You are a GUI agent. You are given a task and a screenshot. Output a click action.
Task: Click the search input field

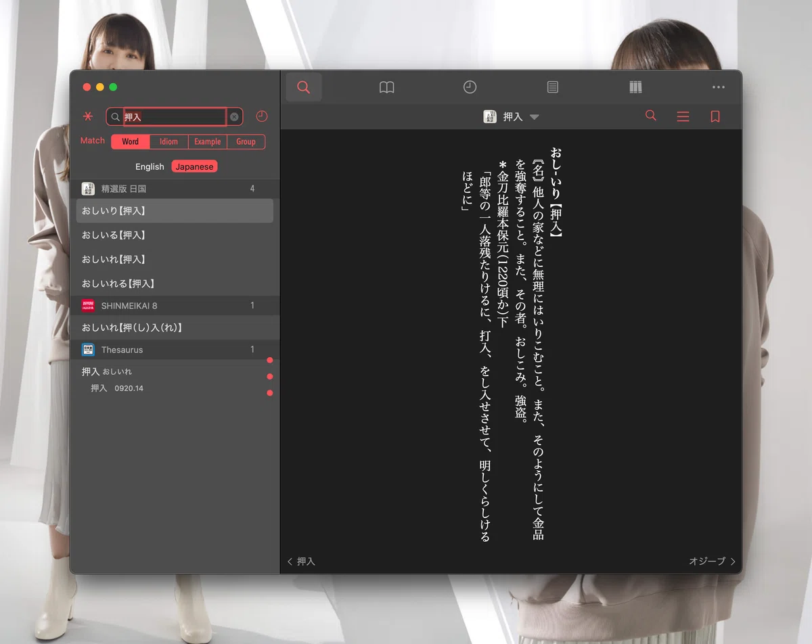pyautogui.click(x=175, y=117)
